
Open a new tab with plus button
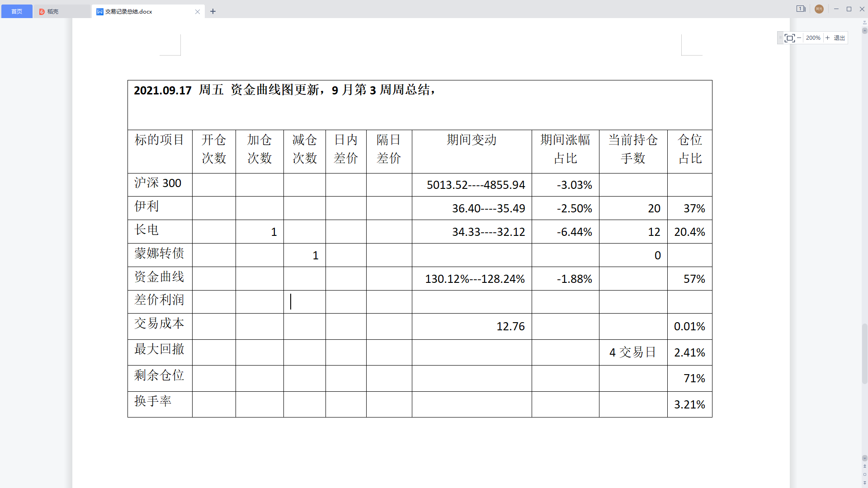click(x=213, y=11)
